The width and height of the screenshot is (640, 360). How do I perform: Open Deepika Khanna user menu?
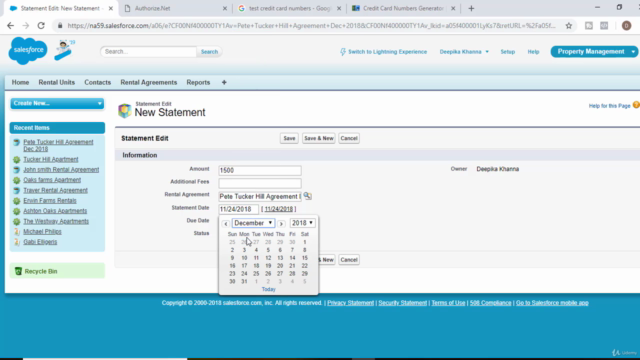pyautogui.click(x=464, y=52)
